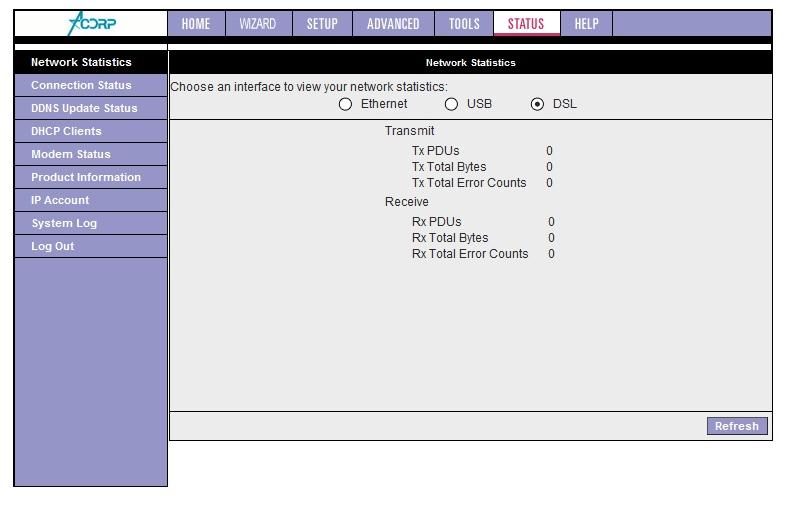Click the Rx Total Error Counts label
The height and width of the screenshot is (508, 798).
[x=470, y=253]
